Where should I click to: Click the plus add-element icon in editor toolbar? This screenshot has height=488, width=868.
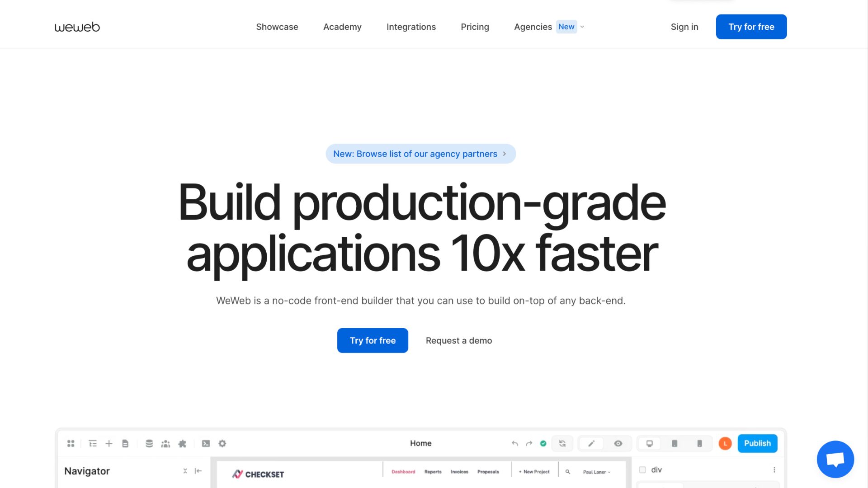point(109,444)
